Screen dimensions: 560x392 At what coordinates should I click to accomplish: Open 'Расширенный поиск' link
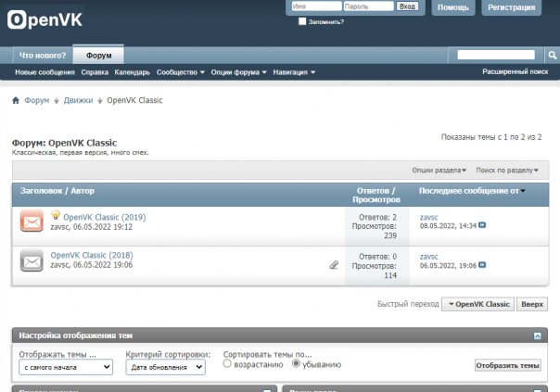click(x=515, y=71)
